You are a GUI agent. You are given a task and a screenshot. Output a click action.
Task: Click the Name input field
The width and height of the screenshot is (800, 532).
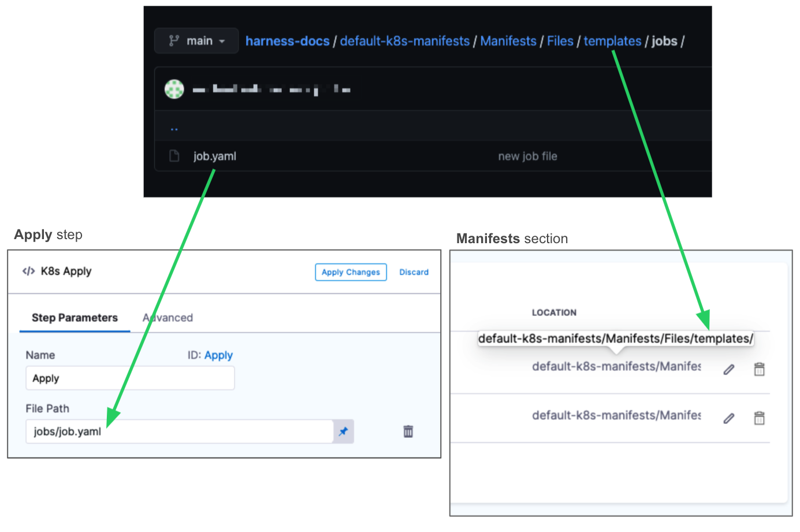[130, 378]
